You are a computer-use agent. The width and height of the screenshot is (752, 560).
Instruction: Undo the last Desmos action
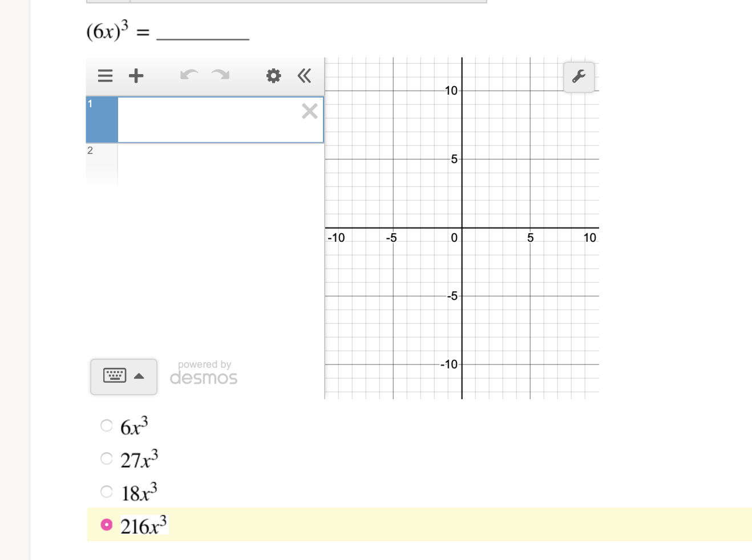[189, 75]
